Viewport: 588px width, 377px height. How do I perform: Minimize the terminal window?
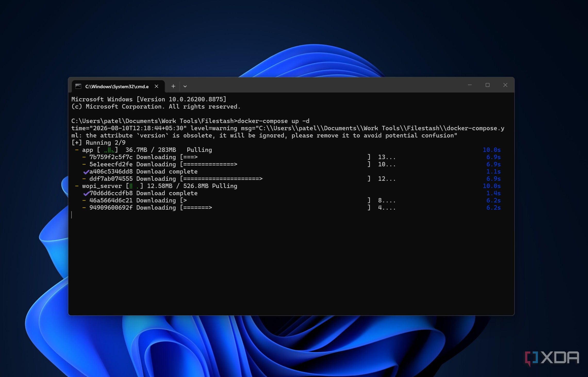coord(470,85)
